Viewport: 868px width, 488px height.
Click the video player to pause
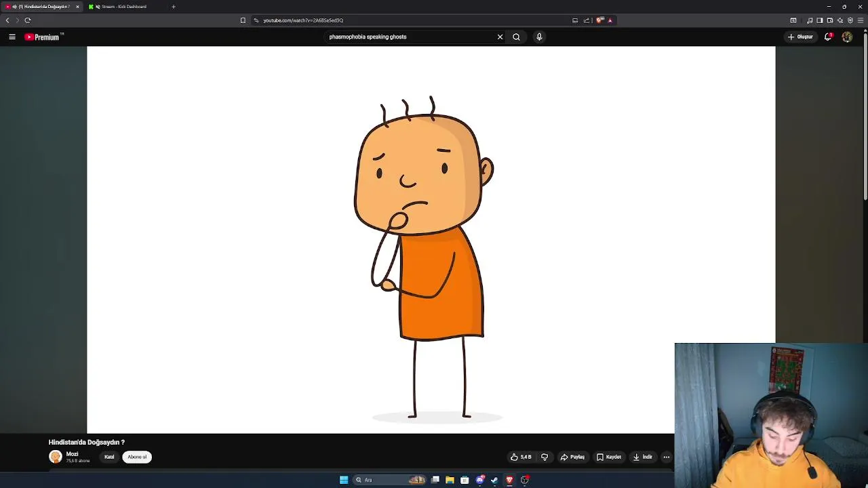point(431,239)
